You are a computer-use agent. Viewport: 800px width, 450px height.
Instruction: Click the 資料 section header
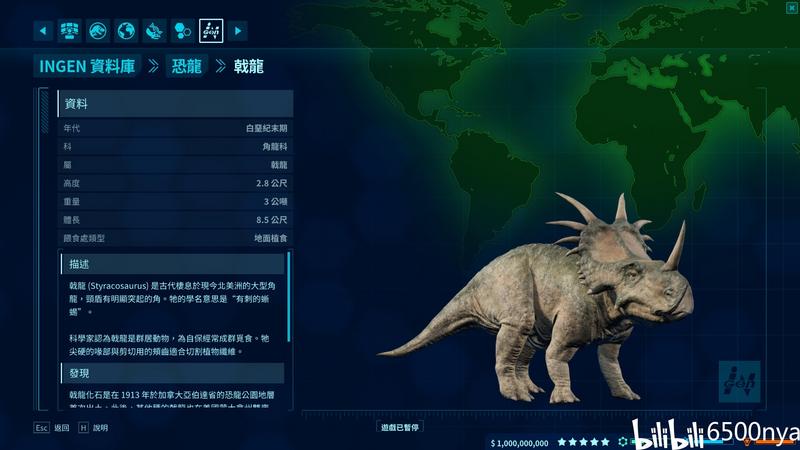175,104
